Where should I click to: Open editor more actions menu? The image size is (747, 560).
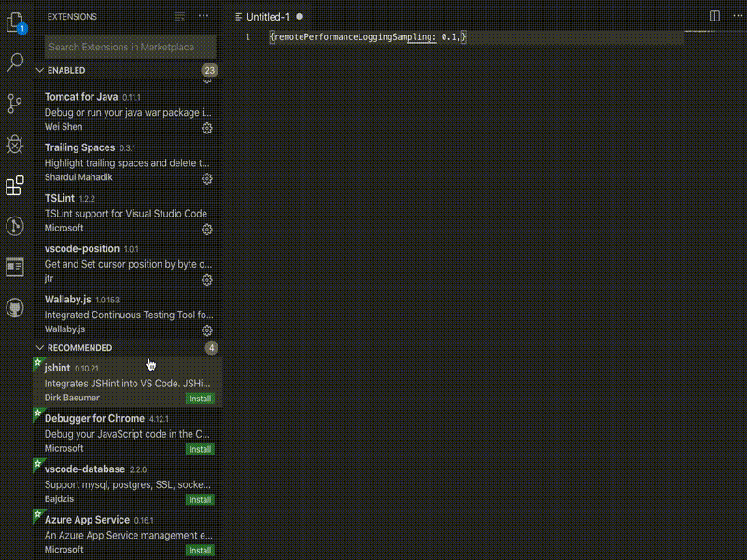point(738,16)
